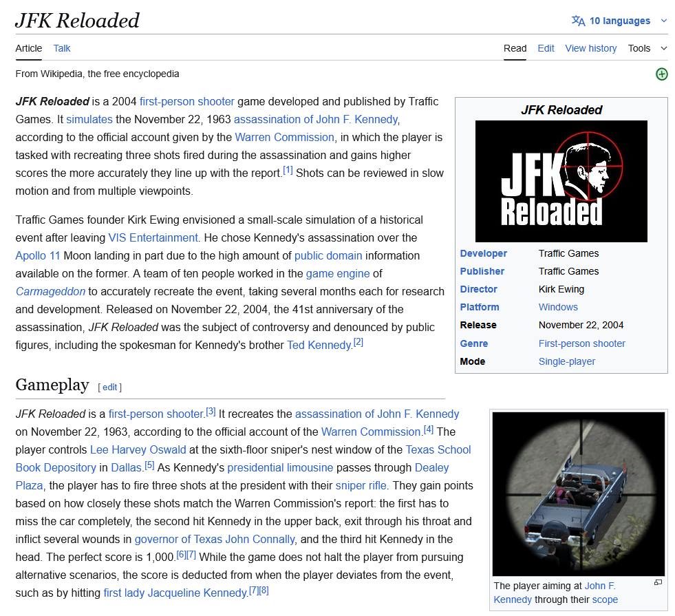Follow the first-person shooter link in intro
The image size is (675, 616).
187,102
